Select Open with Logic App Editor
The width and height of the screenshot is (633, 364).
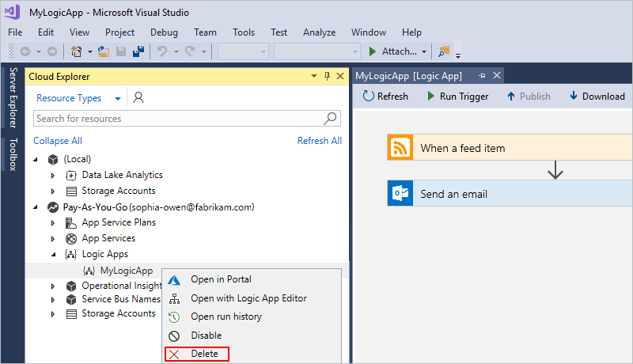click(248, 298)
